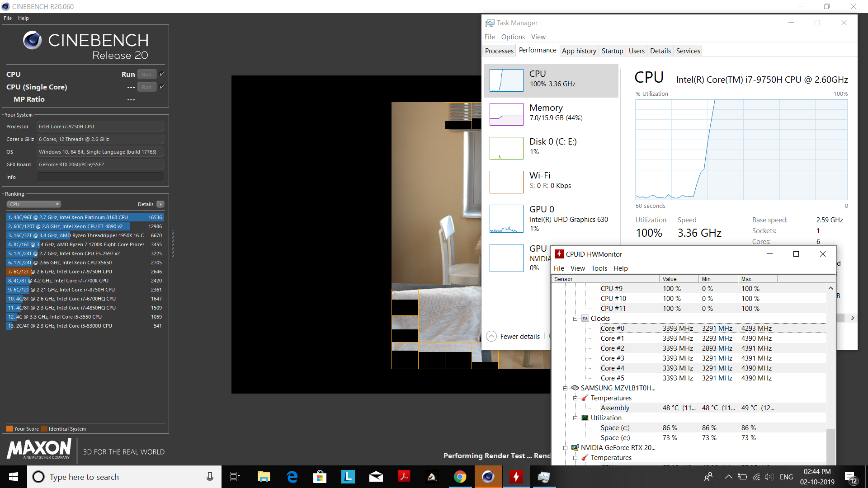Open Microsoft Store from the taskbar

320,477
